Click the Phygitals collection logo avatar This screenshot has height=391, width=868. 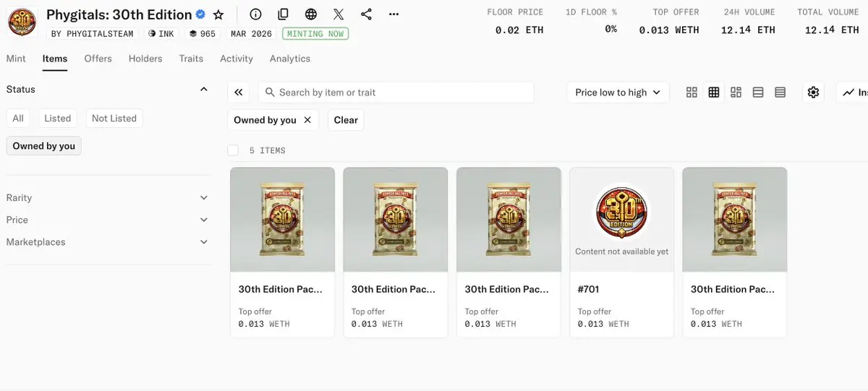click(x=22, y=22)
